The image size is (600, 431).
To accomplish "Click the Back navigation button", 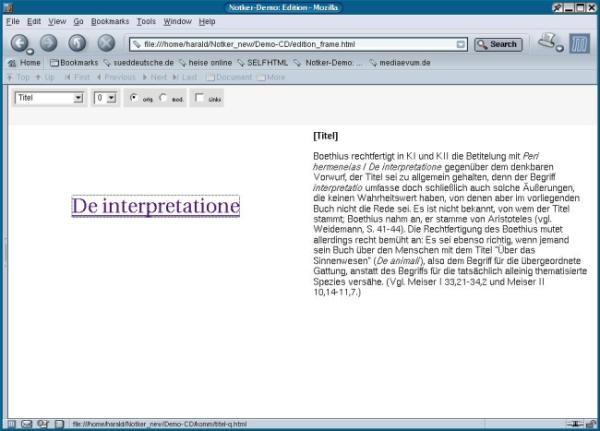I will (x=19, y=43).
